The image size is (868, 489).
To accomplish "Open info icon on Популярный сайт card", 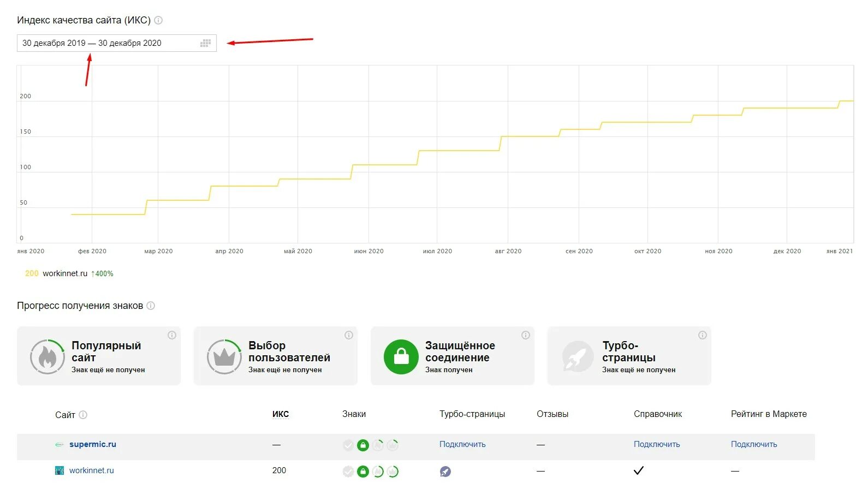I will [172, 335].
